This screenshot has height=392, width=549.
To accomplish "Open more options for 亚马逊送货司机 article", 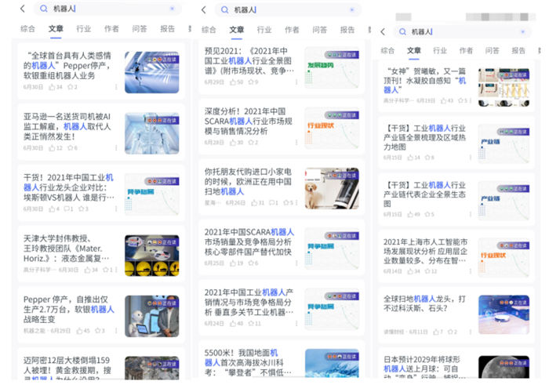I will coord(115,147).
